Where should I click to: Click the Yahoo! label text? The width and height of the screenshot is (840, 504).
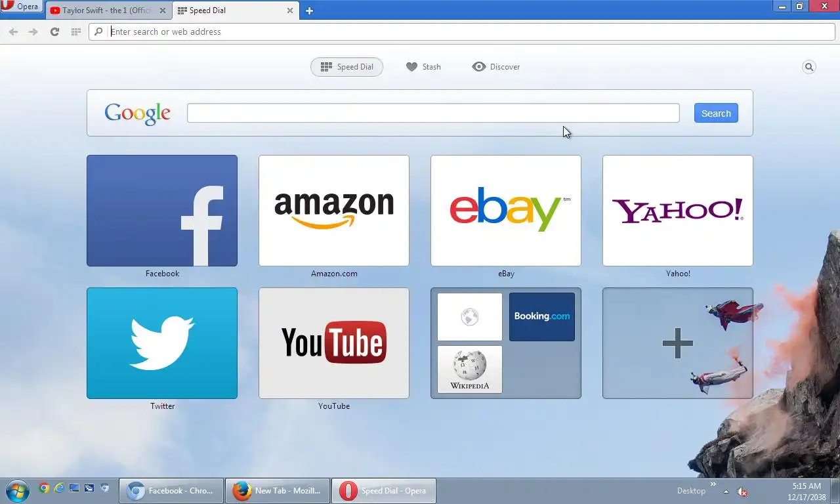click(678, 274)
